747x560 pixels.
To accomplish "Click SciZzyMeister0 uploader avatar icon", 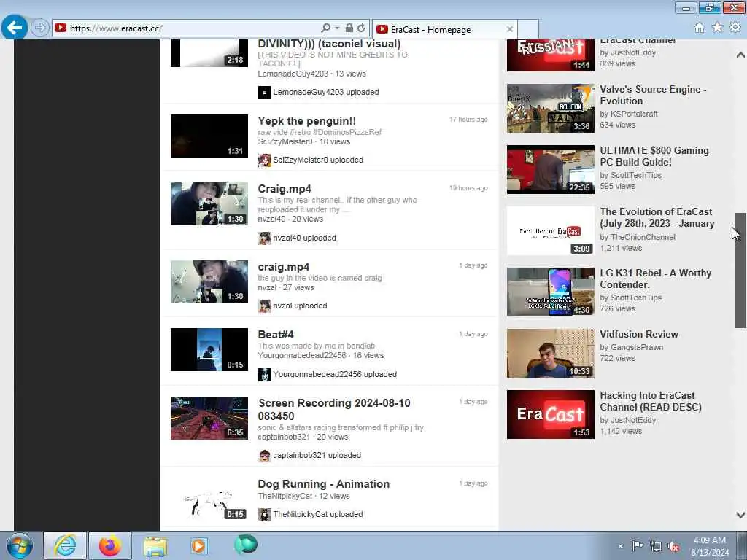I will tap(264, 160).
